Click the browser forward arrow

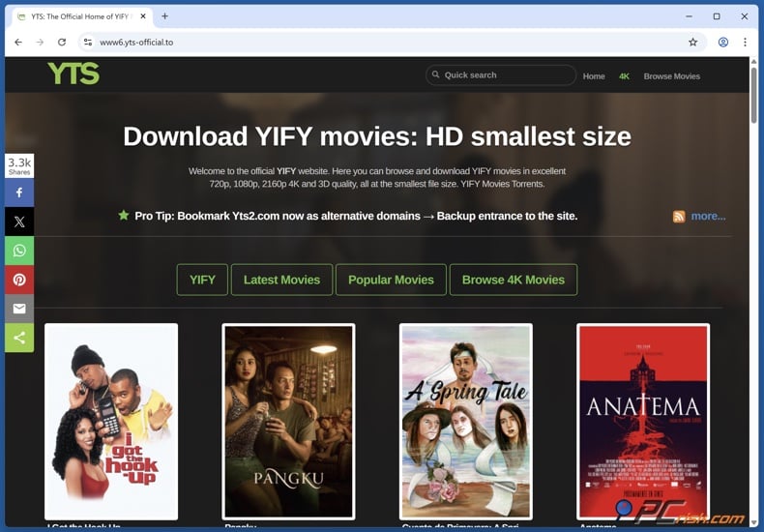coord(40,43)
